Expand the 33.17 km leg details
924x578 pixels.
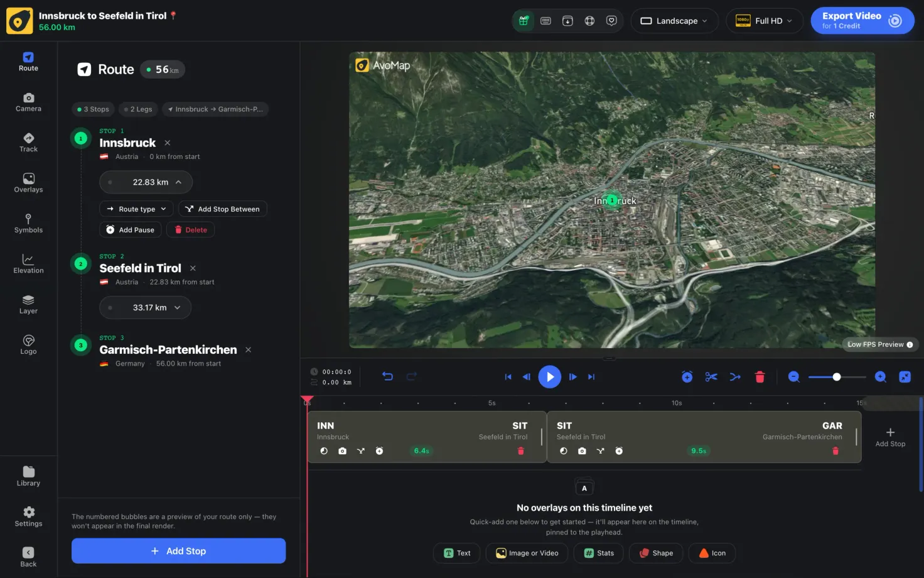145,308
